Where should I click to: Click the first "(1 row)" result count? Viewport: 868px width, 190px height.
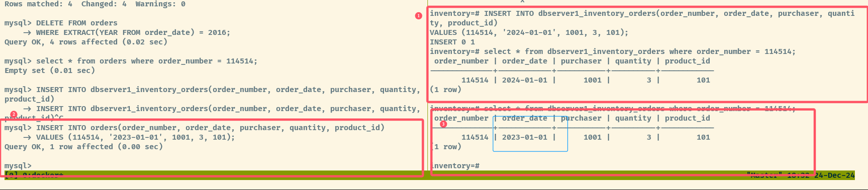[445, 90]
